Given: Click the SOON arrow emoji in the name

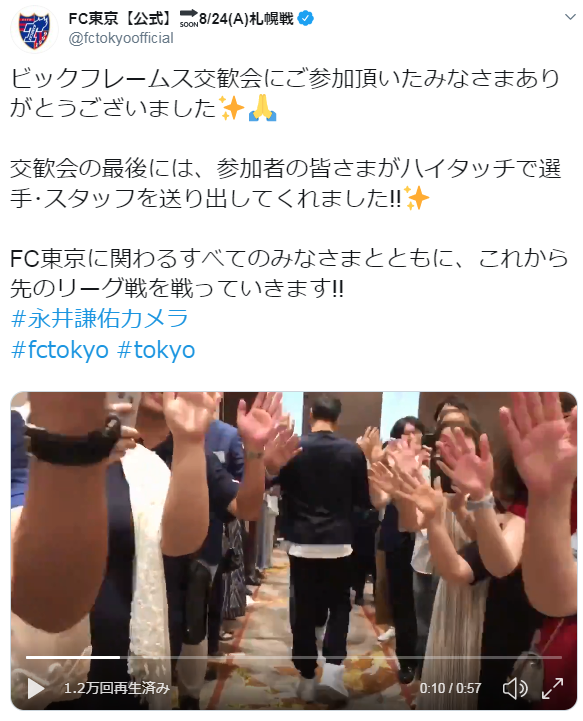Looking at the screenshot, I should click(189, 18).
